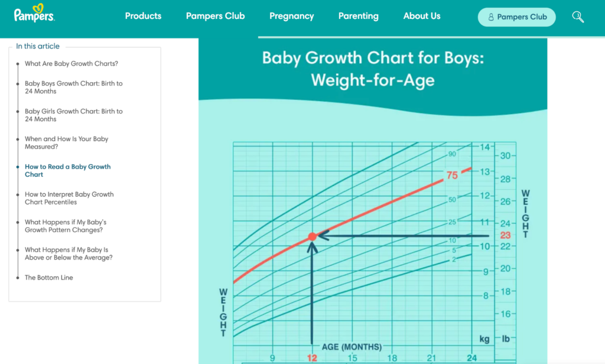Image resolution: width=605 pixels, height=364 pixels.
Task: Jump to When and How Baby Measured
Action: click(67, 143)
